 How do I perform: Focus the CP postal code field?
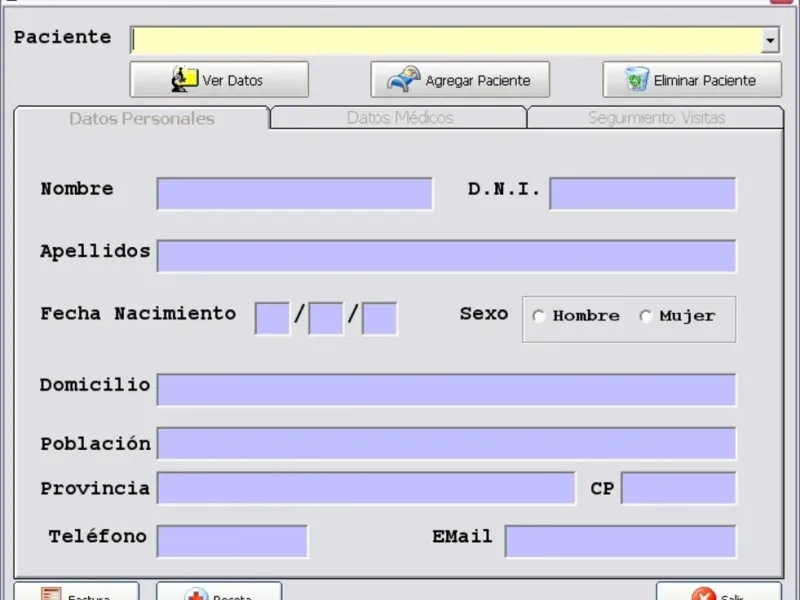tap(679, 488)
